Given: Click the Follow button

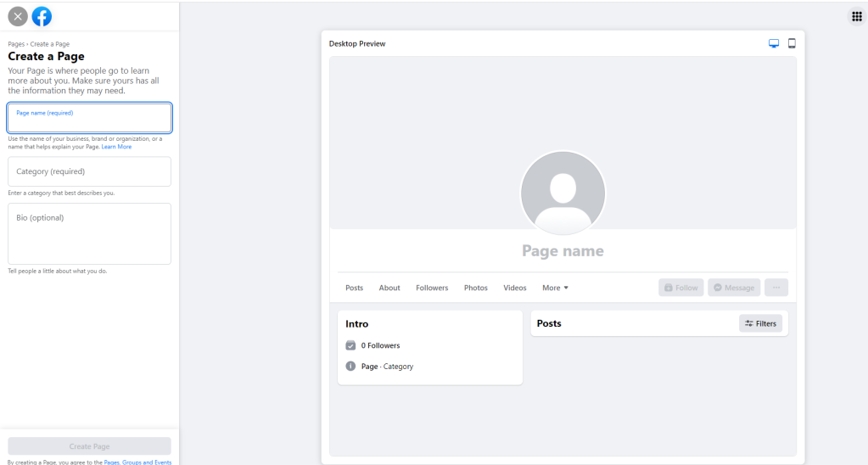Looking at the screenshot, I should pyautogui.click(x=680, y=288).
